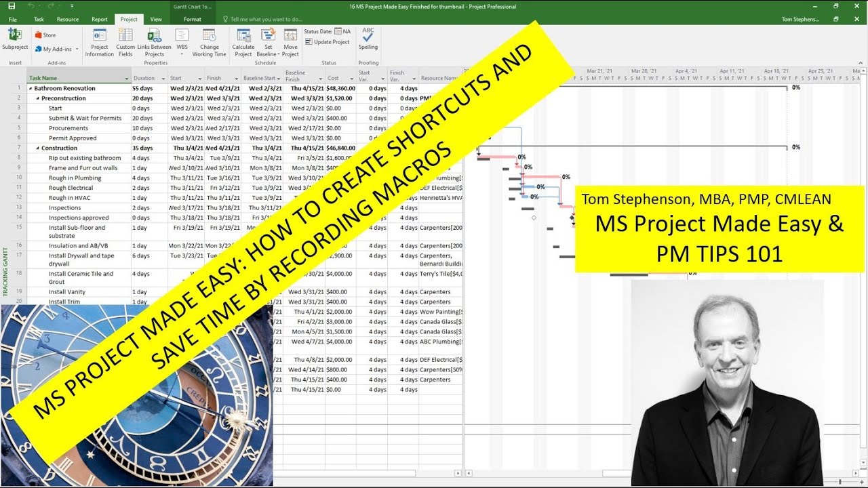868x488 pixels.
Task: Open the Cost column filter dropdown
Action: [351, 79]
